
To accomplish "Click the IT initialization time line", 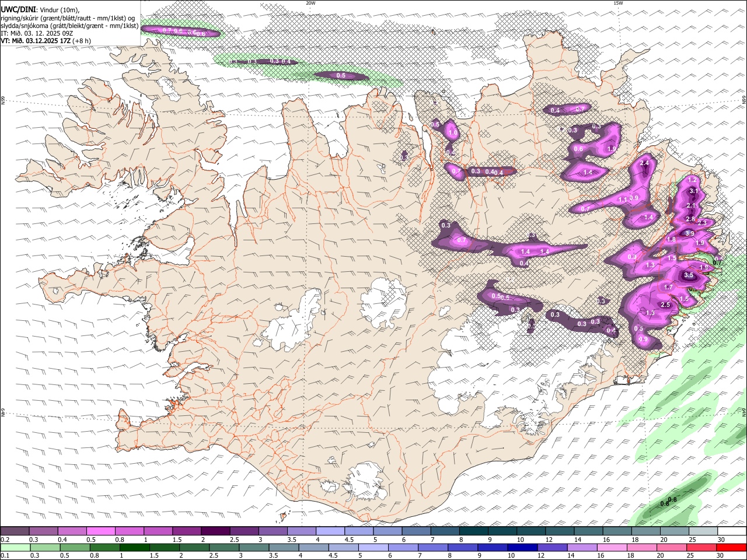I will click(x=36, y=33).
